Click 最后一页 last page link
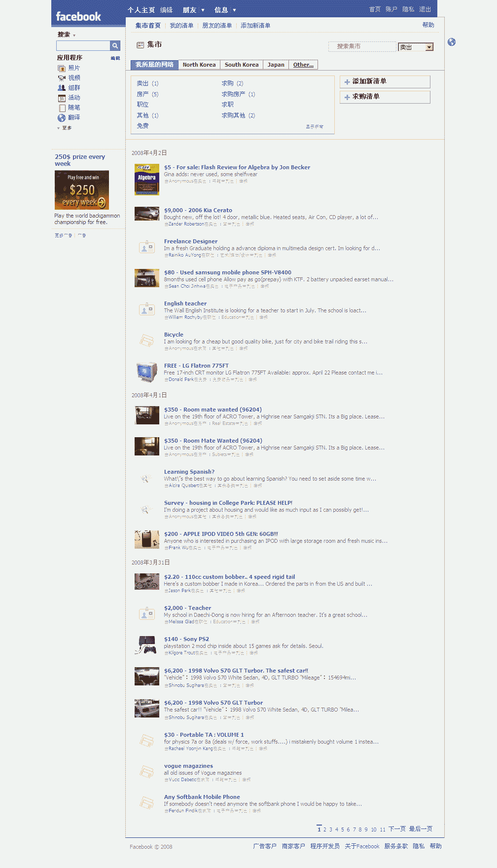Screen dimensions: 497x868 pyautogui.click(x=421, y=829)
